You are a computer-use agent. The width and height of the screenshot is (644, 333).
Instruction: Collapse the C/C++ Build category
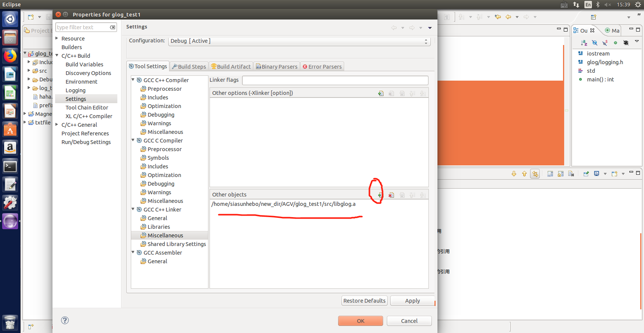[x=57, y=55]
